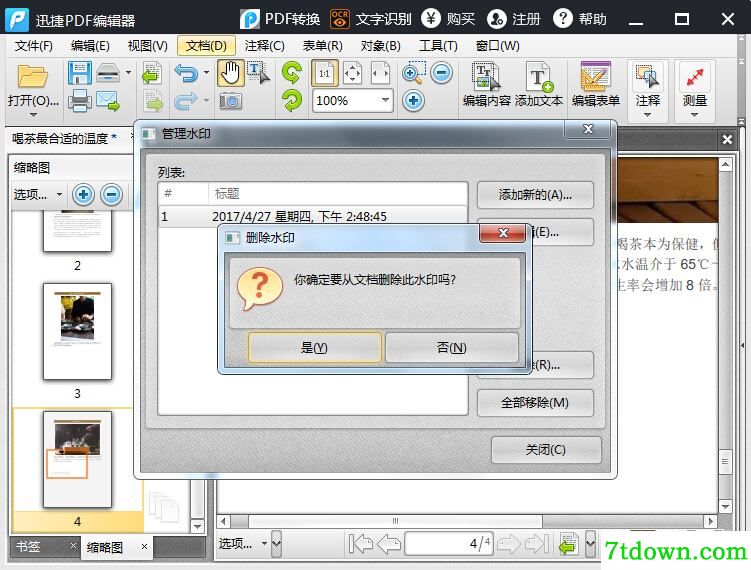Click the page number input field

[x=449, y=543]
